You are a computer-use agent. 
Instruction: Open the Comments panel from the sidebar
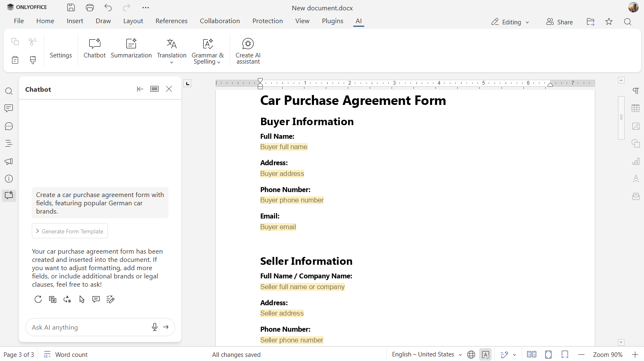[x=9, y=108]
